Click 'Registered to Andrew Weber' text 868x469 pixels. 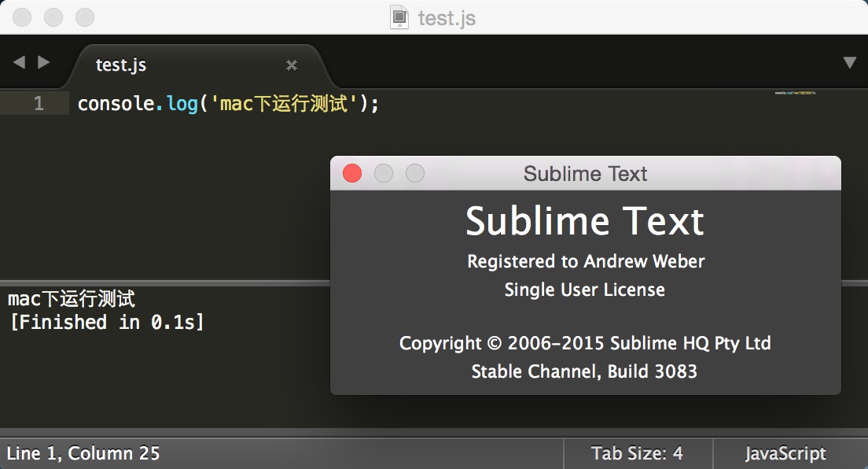coord(586,261)
